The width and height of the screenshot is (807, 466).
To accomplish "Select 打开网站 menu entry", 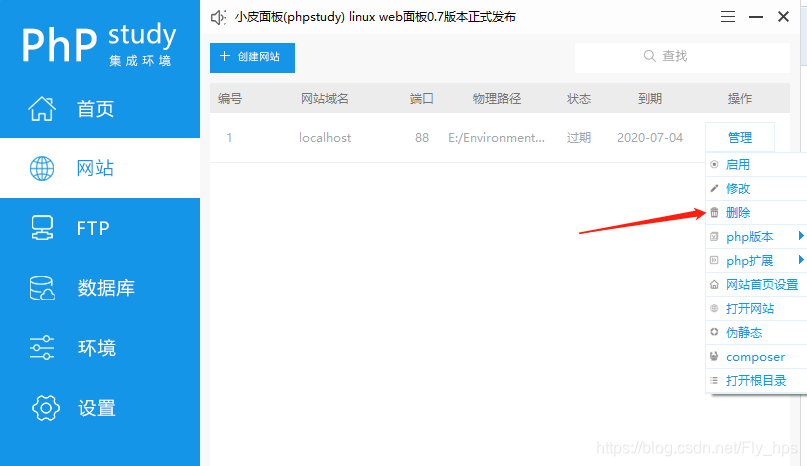I will click(756, 308).
